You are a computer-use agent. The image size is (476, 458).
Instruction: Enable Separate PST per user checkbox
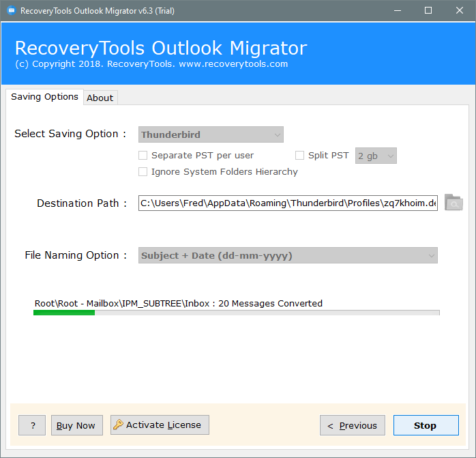(143, 156)
